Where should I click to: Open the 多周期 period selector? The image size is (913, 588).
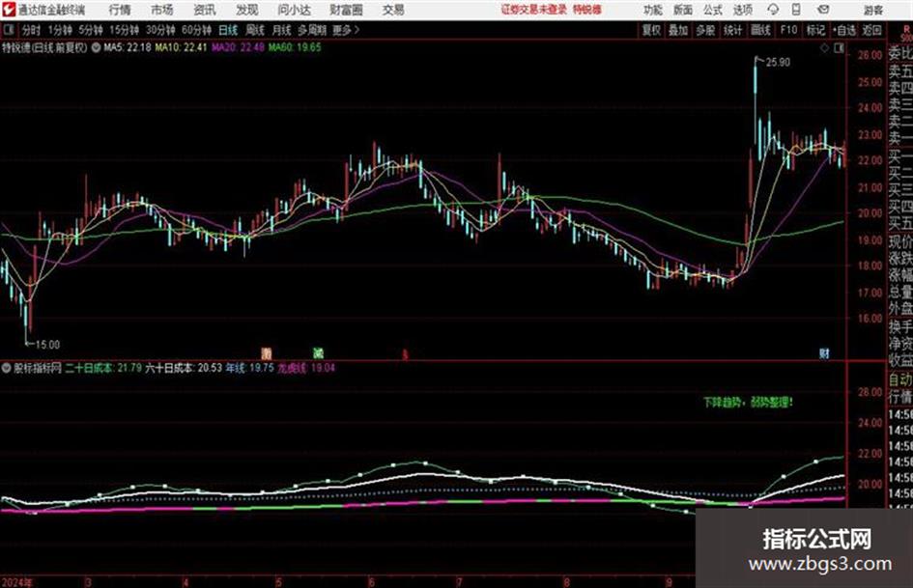pyautogui.click(x=311, y=30)
